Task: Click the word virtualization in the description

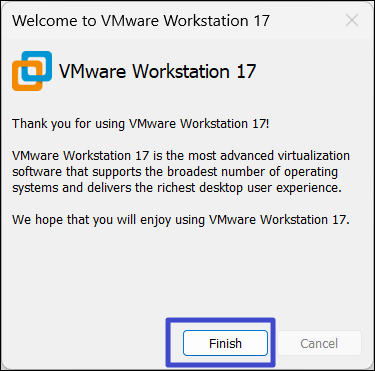Action: (314, 156)
